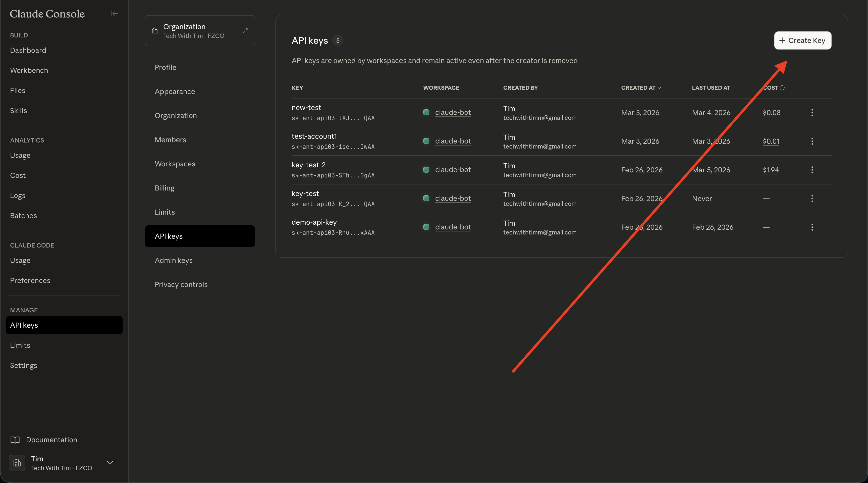Go to Workbench in sidebar

[29, 70]
